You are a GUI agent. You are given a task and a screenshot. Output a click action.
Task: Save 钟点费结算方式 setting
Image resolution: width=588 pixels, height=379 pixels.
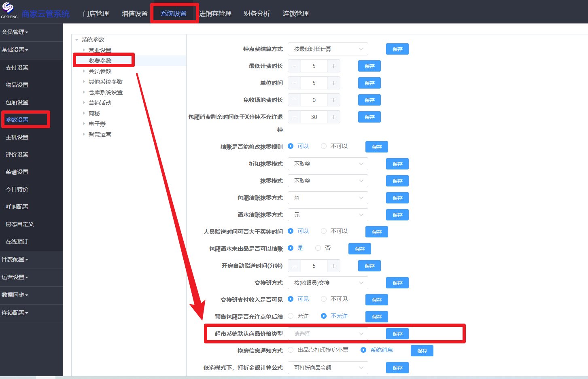coord(397,49)
